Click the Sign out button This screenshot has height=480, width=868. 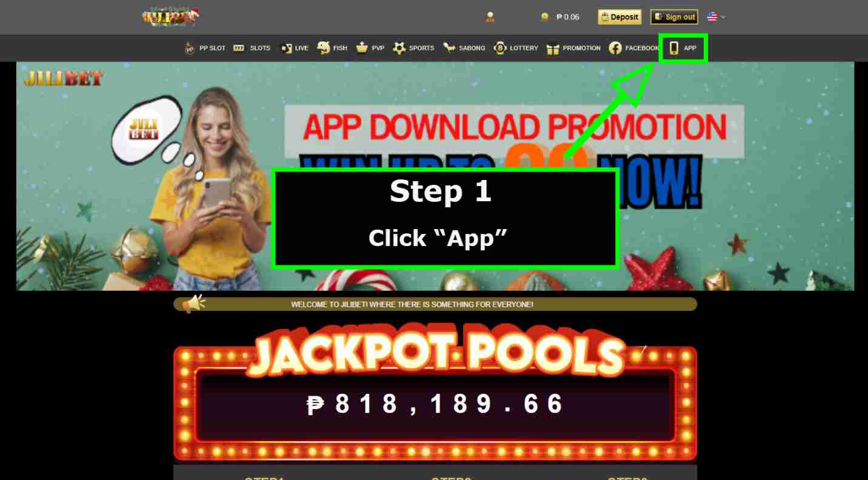(x=675, y=17)
